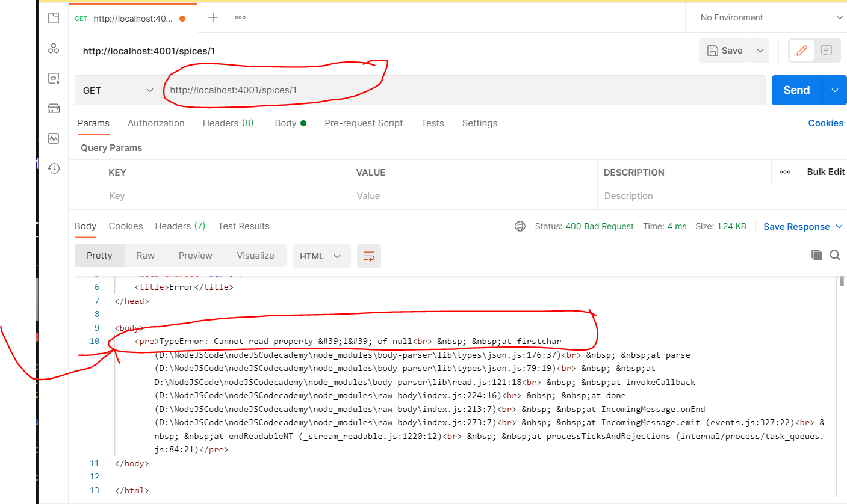Expand the Send button dropdown arrow

(x=834, y=90)
